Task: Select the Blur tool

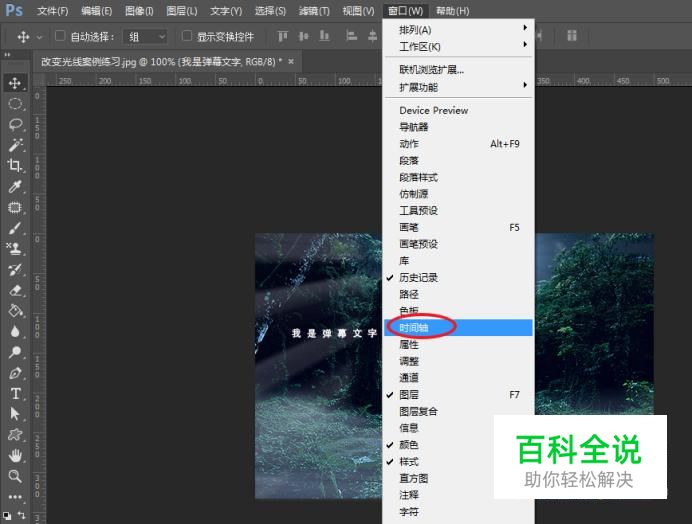Action: coord(15,332)
